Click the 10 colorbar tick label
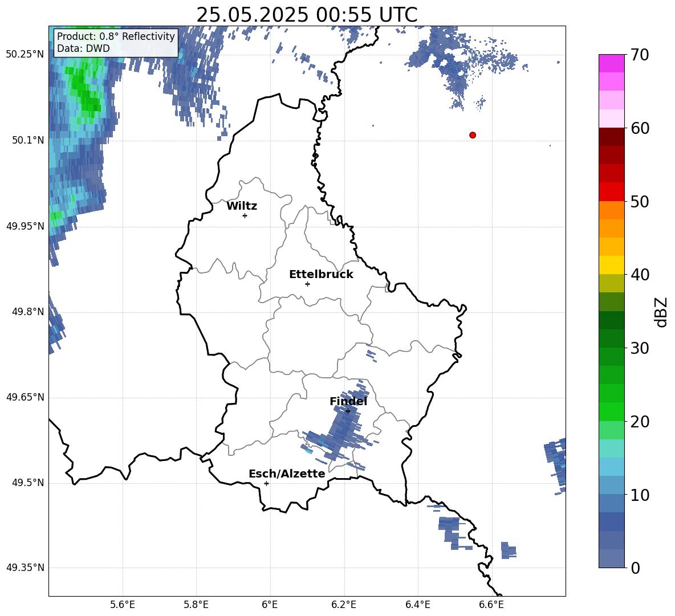Image resolution: width=675 pixels, height=616 pixels. [640, 495]
